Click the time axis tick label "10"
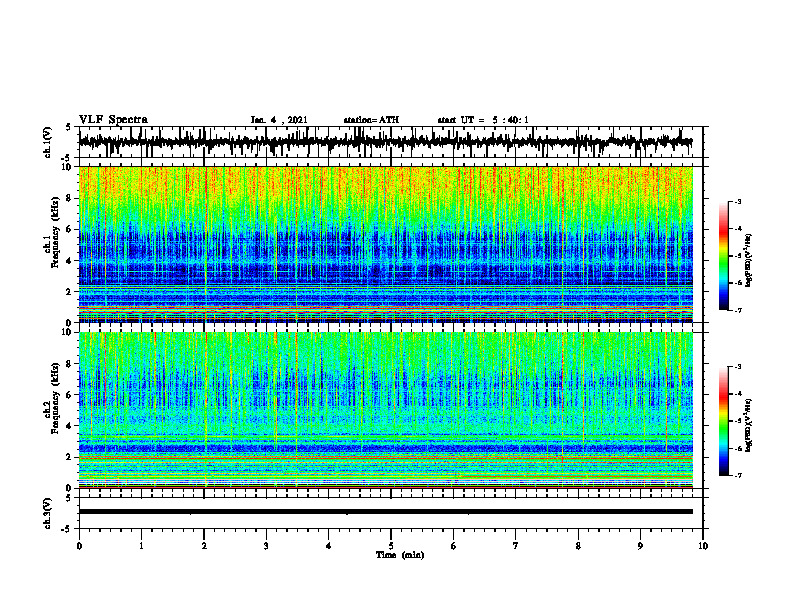Screen dimensions: 792x612 703,546
